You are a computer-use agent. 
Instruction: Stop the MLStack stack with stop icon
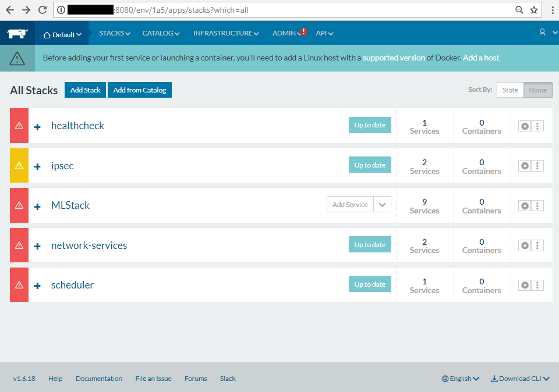[525, 206]
